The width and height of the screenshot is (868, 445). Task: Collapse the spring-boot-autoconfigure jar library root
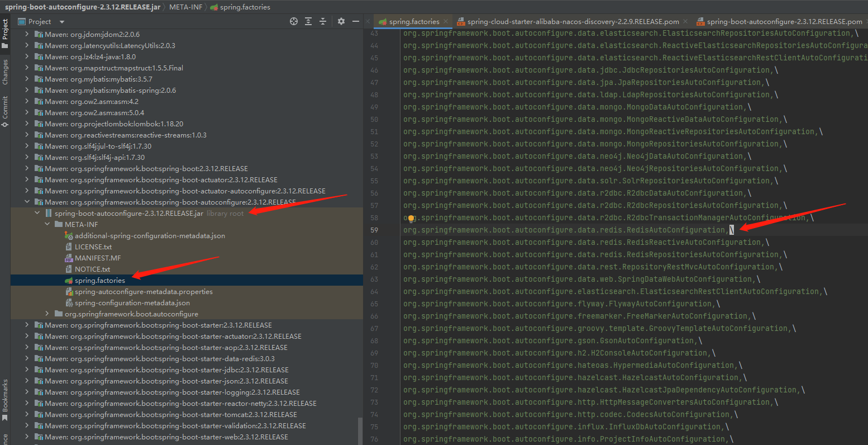37,213
